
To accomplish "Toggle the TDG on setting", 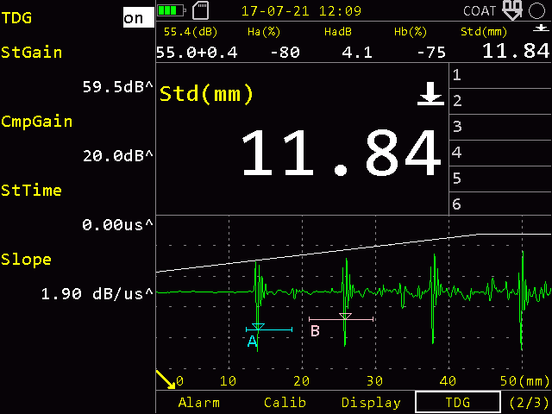I will point(138,18).
